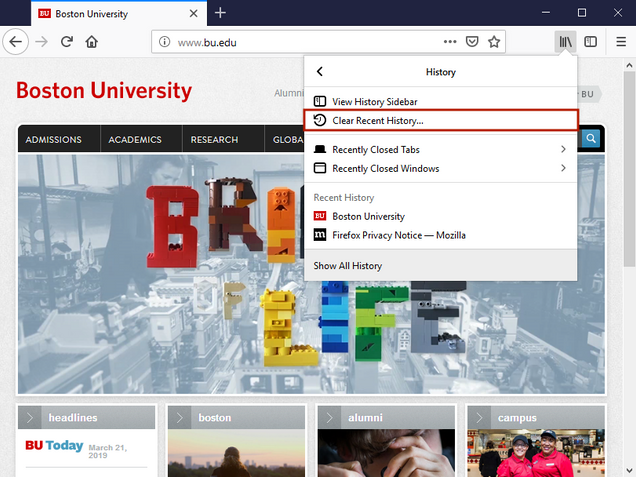The image size is (636, 477).
Task: Open Show All History
Action: [348, 266]
